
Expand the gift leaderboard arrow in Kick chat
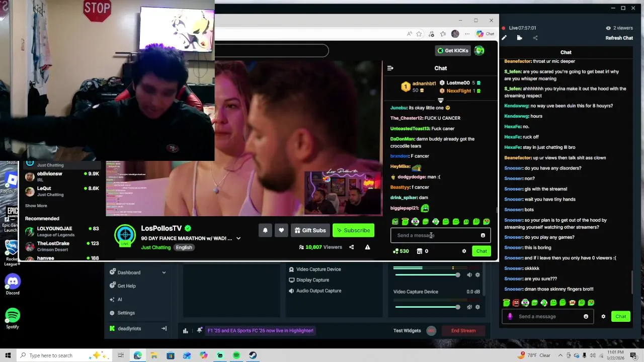click(x=441, y=101)
